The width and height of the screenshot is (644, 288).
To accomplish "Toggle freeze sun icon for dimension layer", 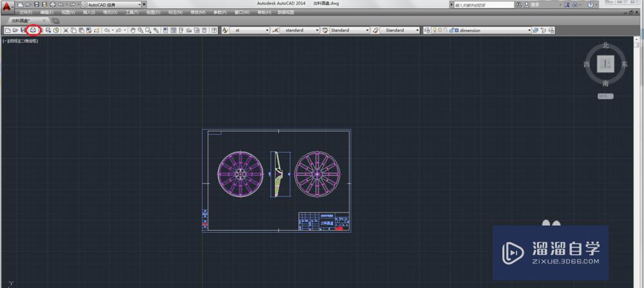I will (x=440, y=30).
